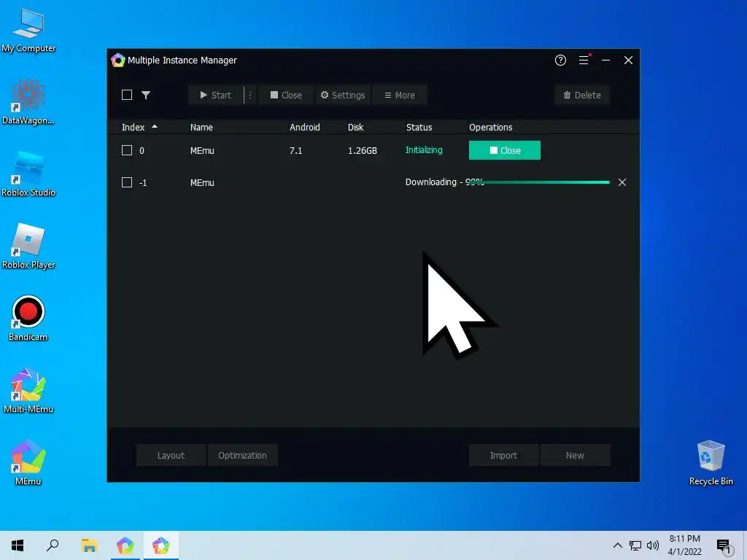Open the Recycle Bin
Screen dimensions: 747x560
pos(711,462)
